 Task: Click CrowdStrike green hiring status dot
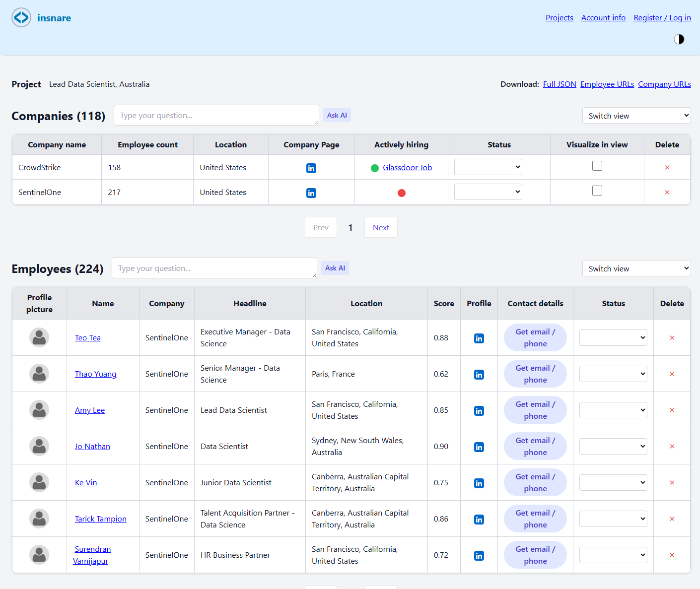click(x=375, y=168)
